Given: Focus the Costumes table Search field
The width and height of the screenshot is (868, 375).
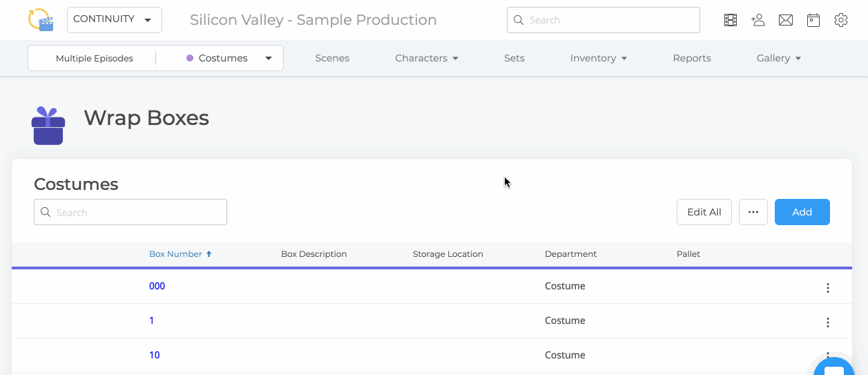Looking at the screenshot, I should pos(131,212).
